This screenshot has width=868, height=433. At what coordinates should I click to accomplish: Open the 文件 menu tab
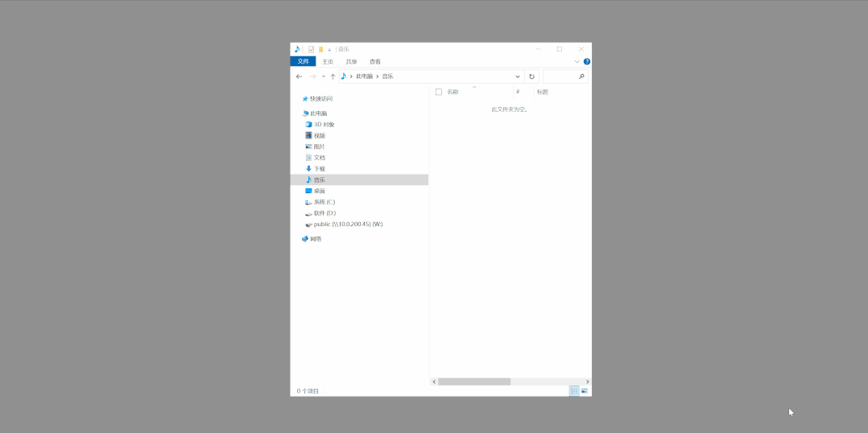pos(303,61)
